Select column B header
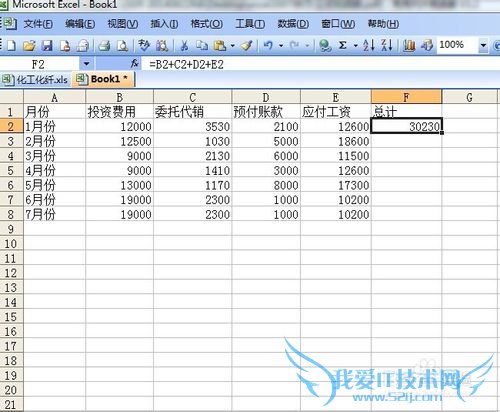This screenshot has width=500, height=412. (x=119, y=97)
